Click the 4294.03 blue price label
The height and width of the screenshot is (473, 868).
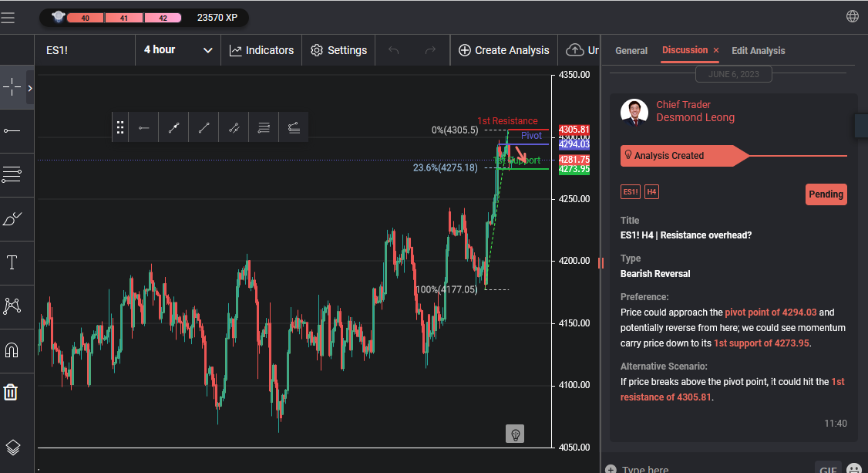(x=574, y=144)
